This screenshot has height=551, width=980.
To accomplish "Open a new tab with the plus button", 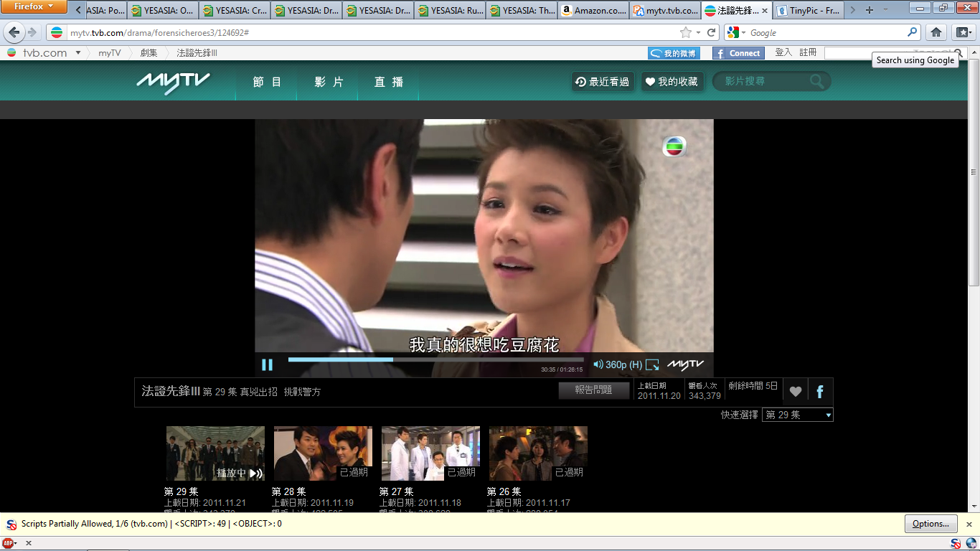I will (870, 10).
